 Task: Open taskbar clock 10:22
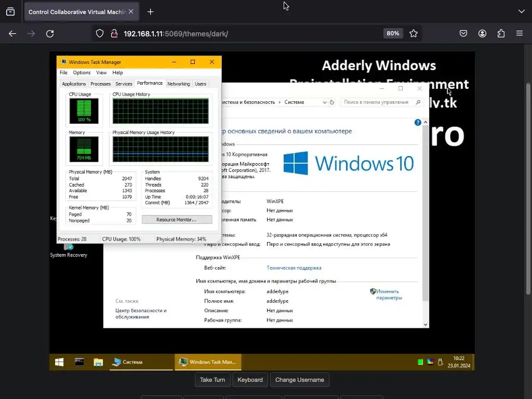pos(459,362)
